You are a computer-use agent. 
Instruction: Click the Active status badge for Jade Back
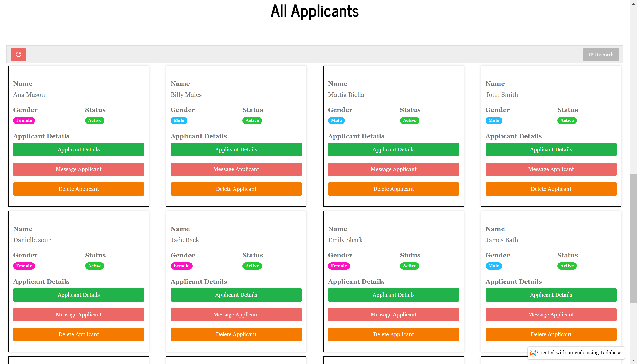[x=252, y=266]
